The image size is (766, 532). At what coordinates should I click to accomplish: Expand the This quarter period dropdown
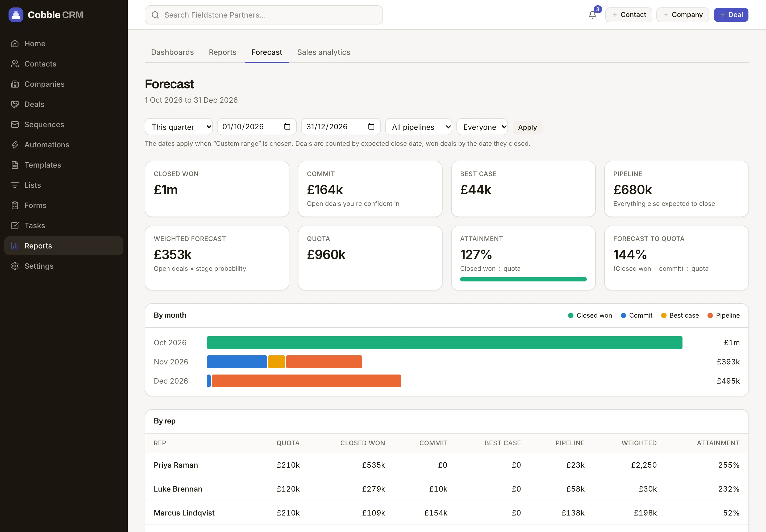pyautogui.click(x=179, y=127)
